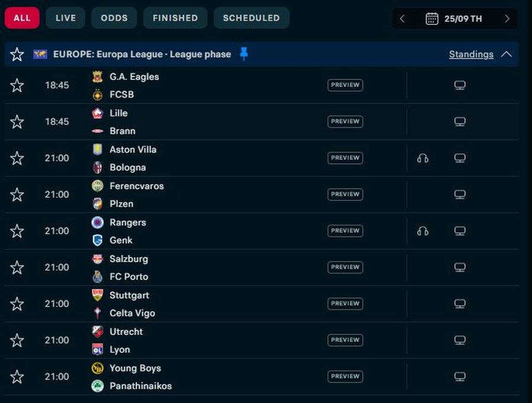The width and height of the screenshot is (532, 403).
Task: Open the ODDS tab
Action: (x=114, y=18)
